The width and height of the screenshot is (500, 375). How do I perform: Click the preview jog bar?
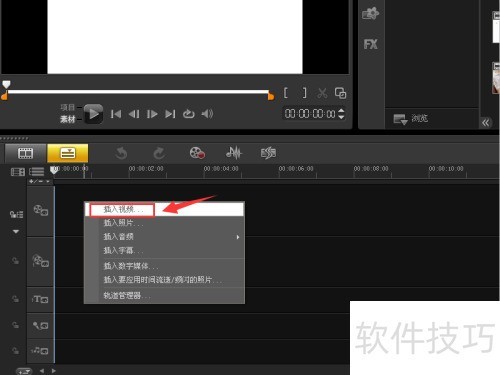(138, 92)
